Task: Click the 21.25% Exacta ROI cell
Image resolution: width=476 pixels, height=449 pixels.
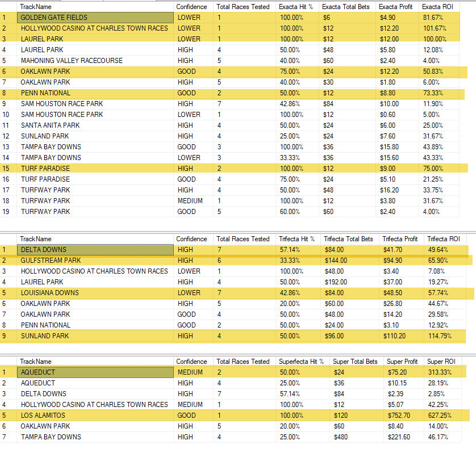Action: (x=439, y=179)
